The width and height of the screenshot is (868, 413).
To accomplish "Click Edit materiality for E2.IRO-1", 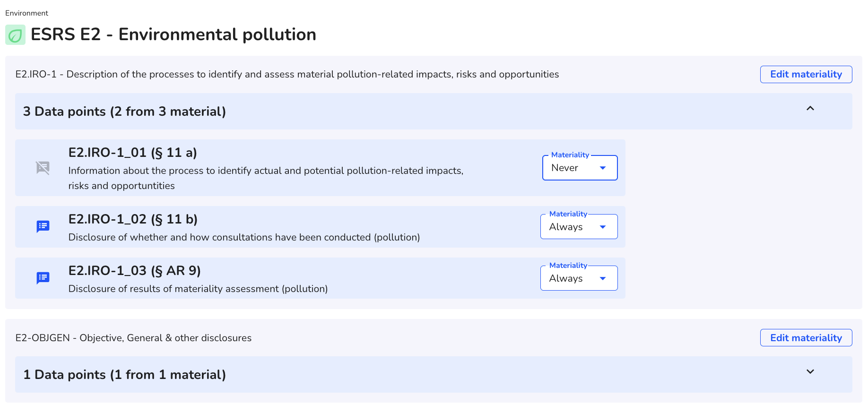I will (x=806, y=75).
